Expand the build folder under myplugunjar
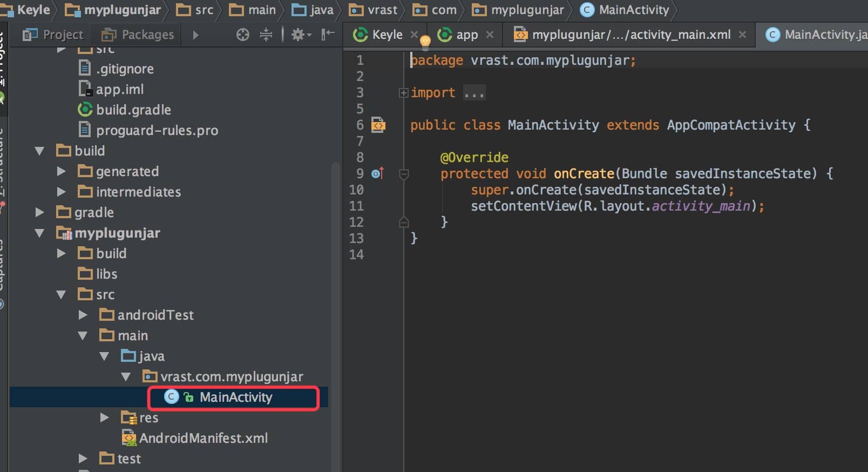The width and height of the screenshot is (868, 472). (x=61, y=253)
